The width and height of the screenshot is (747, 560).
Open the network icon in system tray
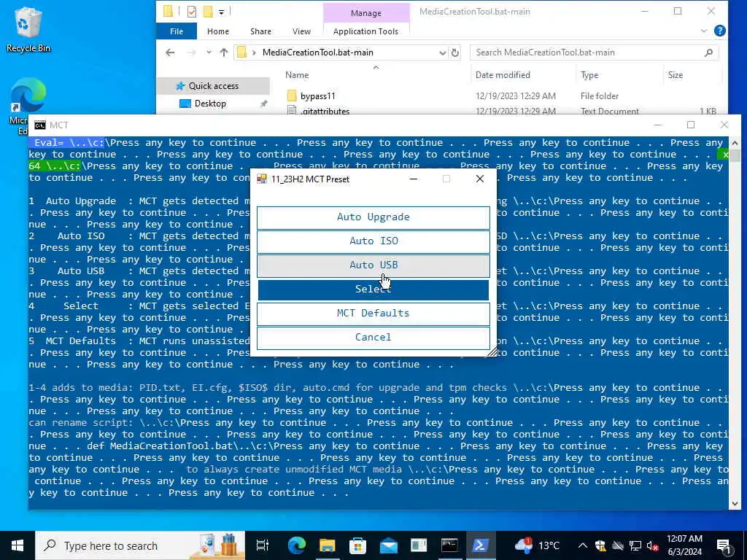point(635,545)
